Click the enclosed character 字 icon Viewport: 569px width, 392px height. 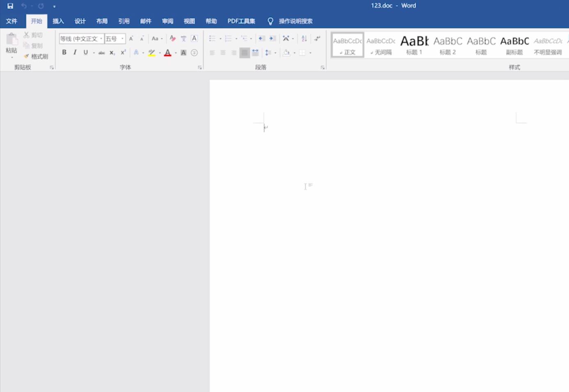click(194, 52)
